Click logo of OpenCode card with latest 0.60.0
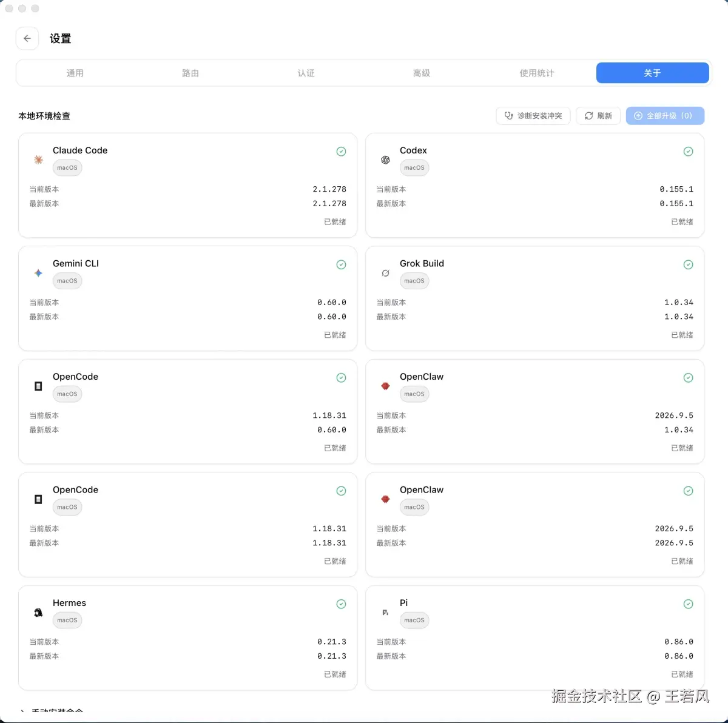The image size is (728, 723). pyautogui.click(x=38, y=386)
